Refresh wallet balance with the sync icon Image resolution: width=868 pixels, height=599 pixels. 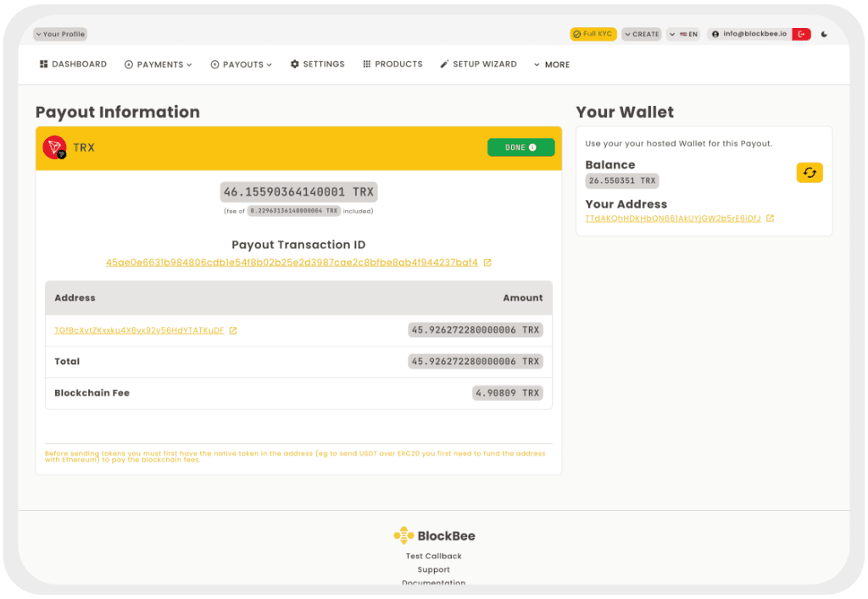[x=810, y=172]
